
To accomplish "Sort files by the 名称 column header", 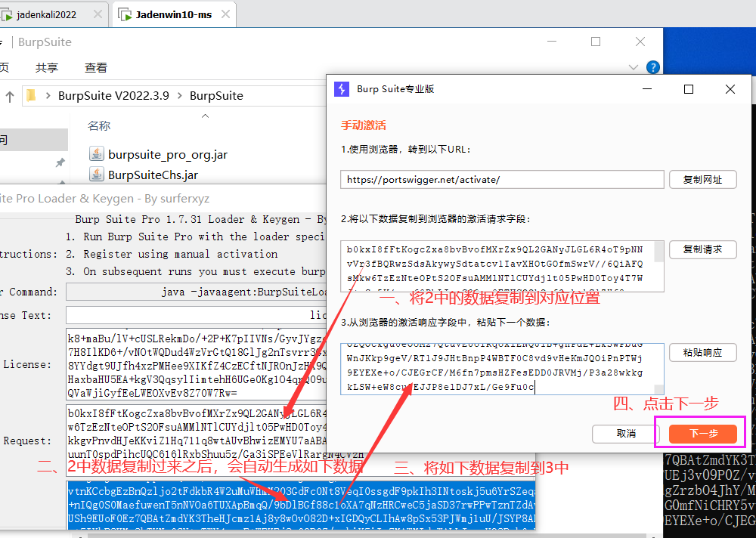I will pos(99,126).
